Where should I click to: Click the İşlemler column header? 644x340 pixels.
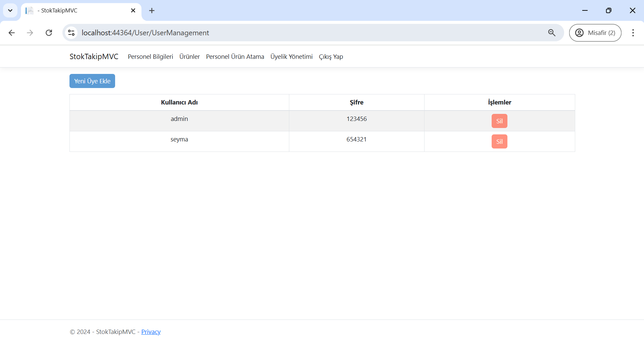[500, 102]
